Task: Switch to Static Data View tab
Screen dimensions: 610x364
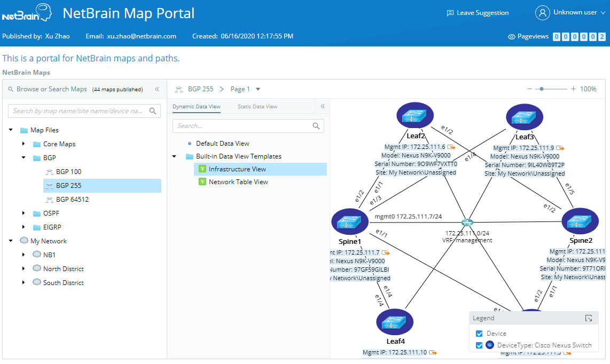Action: point(257,107)
